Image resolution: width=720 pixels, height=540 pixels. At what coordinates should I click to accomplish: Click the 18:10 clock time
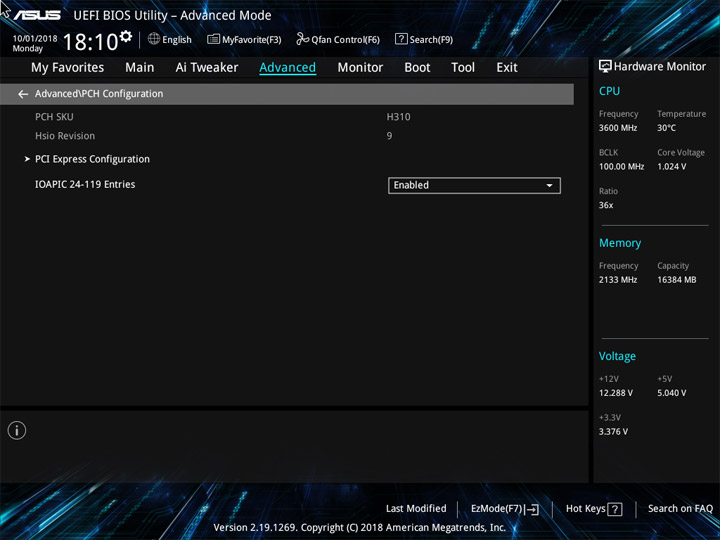[91, 42]
